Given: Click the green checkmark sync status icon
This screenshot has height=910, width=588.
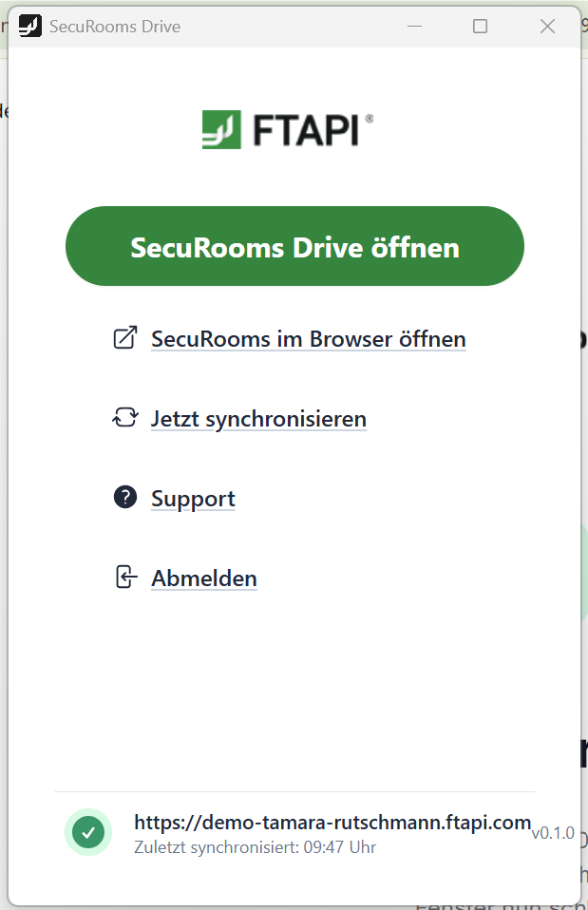Looking at the screenshot, I should 87,832.
